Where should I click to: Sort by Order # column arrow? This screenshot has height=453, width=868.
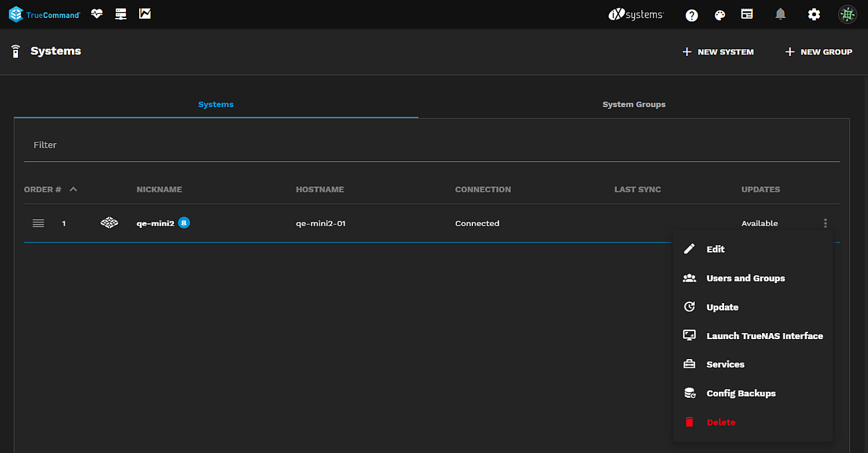coord(73,189)
